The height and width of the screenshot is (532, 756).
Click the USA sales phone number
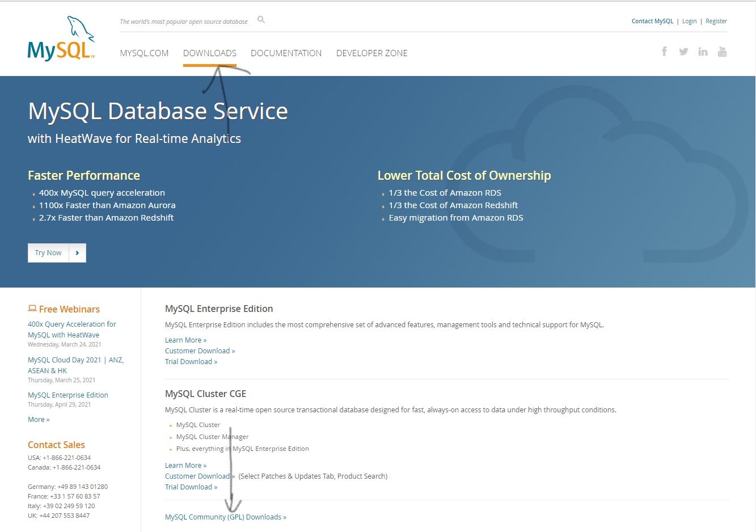[x=66, y=458]
